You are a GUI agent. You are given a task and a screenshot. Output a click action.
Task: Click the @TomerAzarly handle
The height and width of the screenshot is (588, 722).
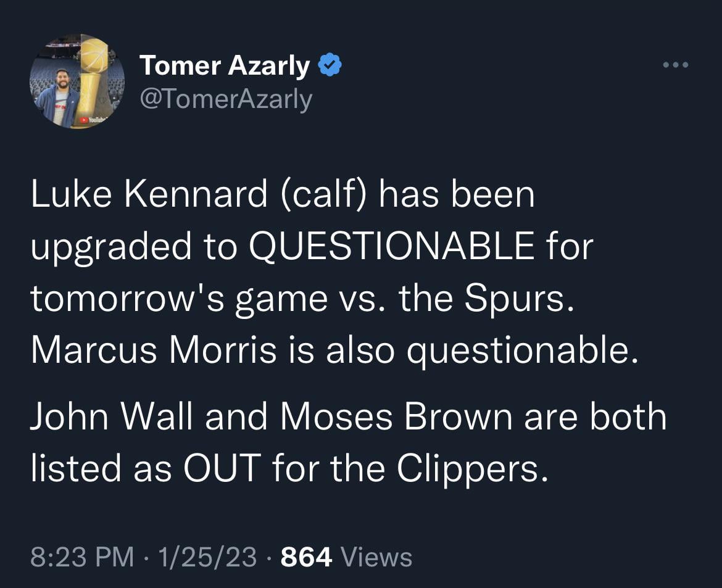[226, 99]
